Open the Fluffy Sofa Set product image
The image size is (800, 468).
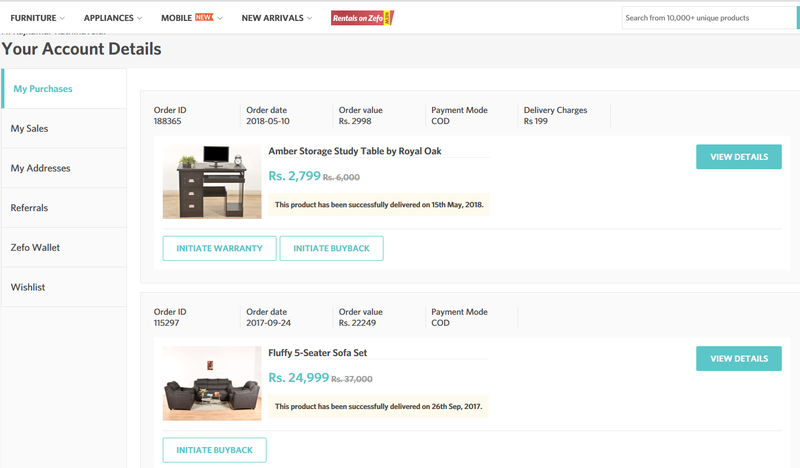coord(212,383)
